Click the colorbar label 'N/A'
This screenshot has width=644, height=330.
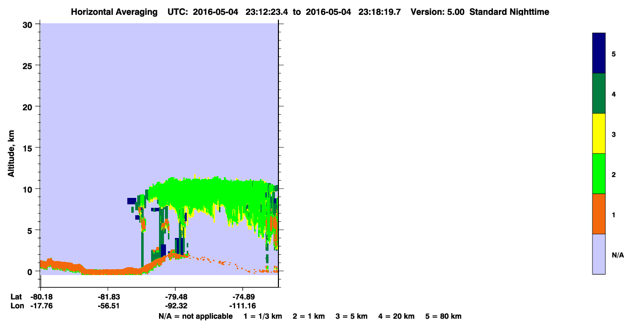(618, 255)
